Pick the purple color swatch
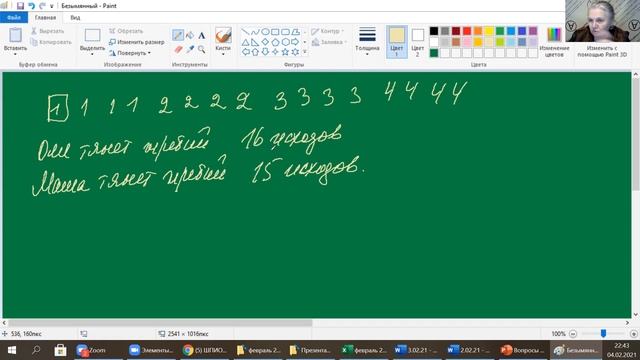Image resolution: width=640 pixels, height=360 pixels. point(533,31)
